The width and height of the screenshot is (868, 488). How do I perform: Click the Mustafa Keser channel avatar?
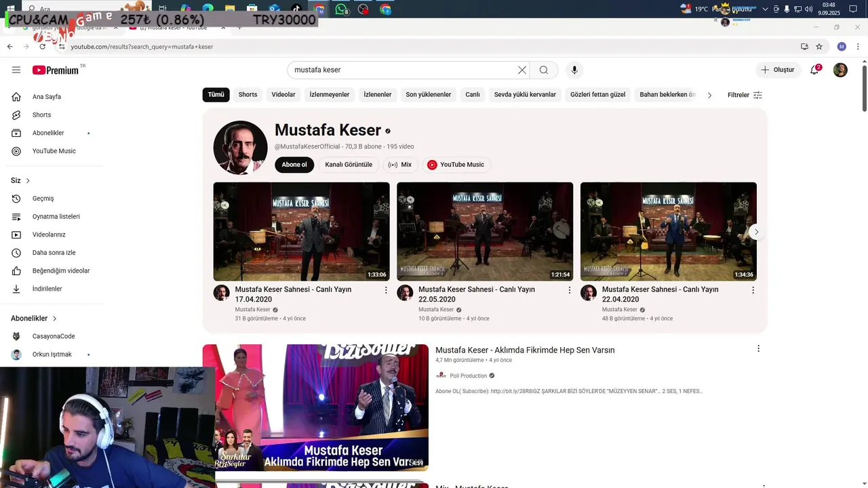[240, 148]
